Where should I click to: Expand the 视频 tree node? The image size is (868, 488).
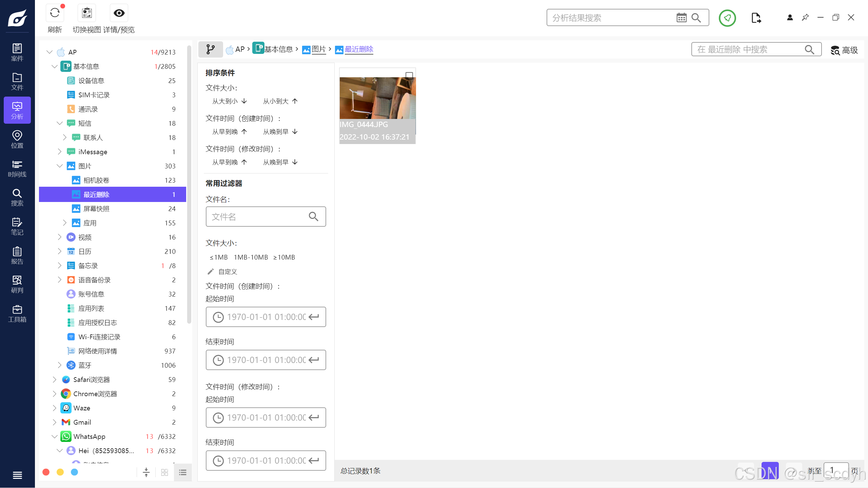(60, 237)
